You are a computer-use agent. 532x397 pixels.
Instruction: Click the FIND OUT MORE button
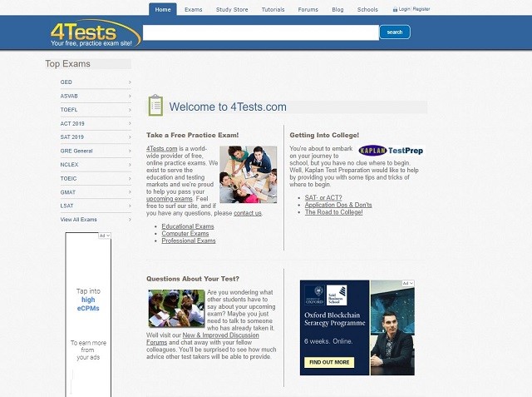click(330, 363)
